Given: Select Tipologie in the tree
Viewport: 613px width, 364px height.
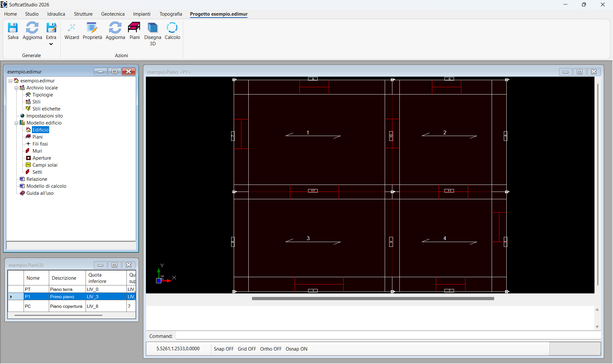Looking at the screenshot, I should point(42,95).
